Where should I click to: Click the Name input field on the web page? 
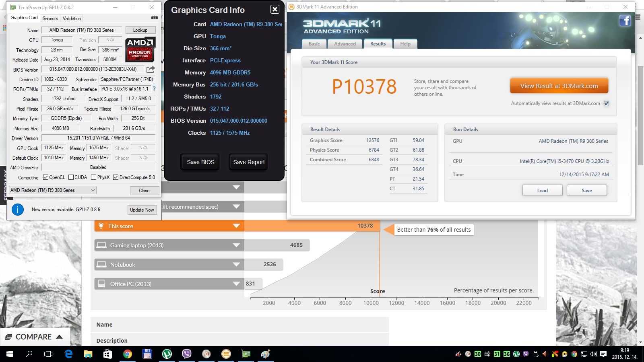click(239, 325)
